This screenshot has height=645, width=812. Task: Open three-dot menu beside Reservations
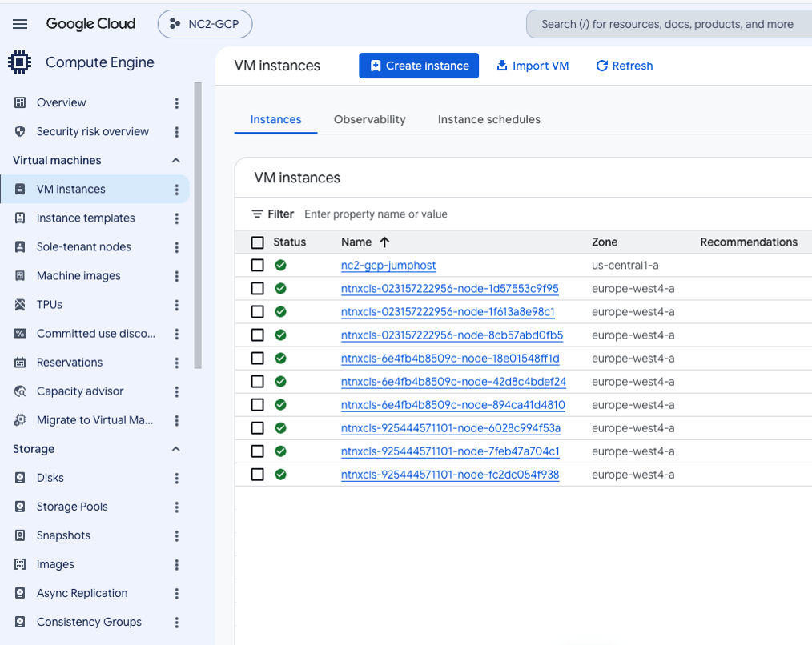(177, 363)
